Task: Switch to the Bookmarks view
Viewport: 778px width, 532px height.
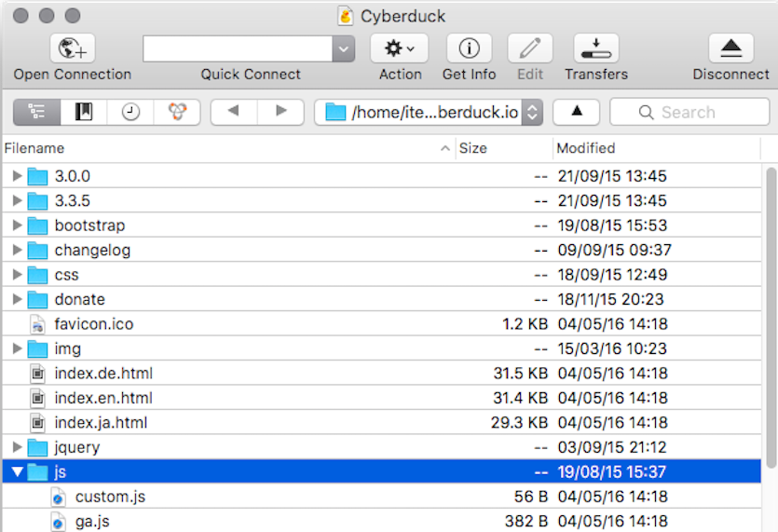Action: coord(83,112)
